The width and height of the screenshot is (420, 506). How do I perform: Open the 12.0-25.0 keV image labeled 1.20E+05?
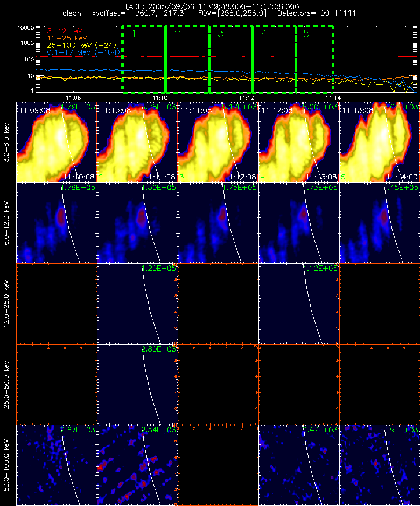tap(137, 304)
